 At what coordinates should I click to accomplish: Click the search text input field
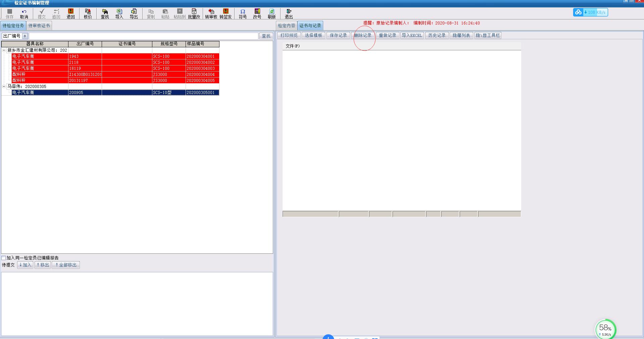pyautogui.click(x=144, y=36)
